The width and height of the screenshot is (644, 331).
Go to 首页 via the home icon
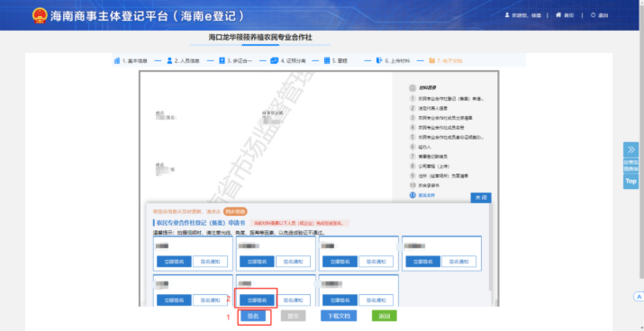coord(558,15)
